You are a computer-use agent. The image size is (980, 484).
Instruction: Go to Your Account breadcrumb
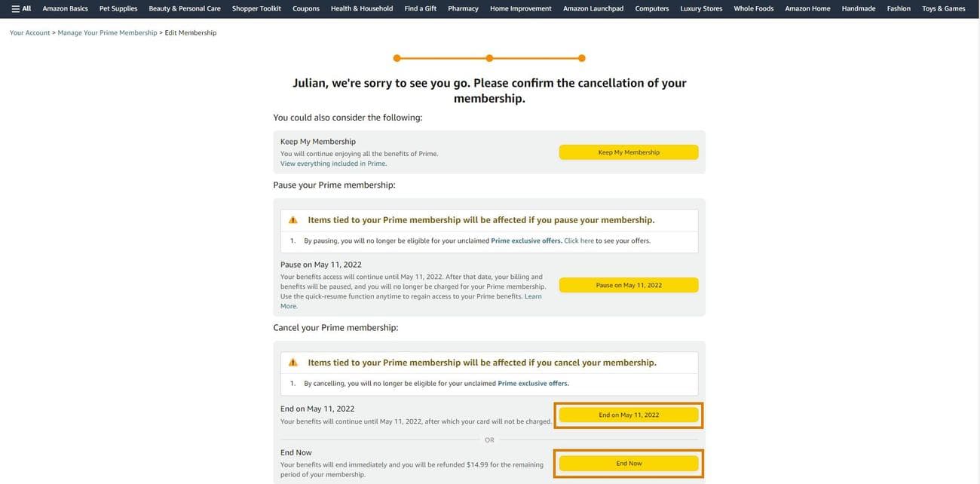click(26, 31)
